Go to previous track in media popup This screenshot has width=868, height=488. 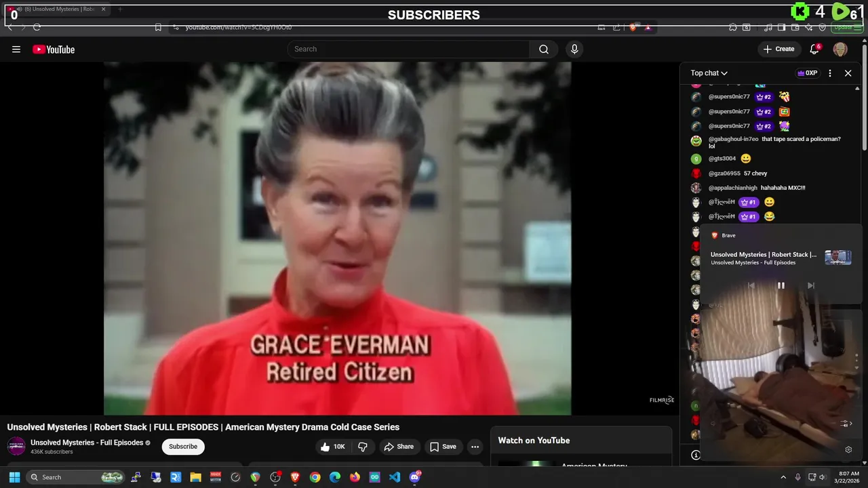point(751,285)
